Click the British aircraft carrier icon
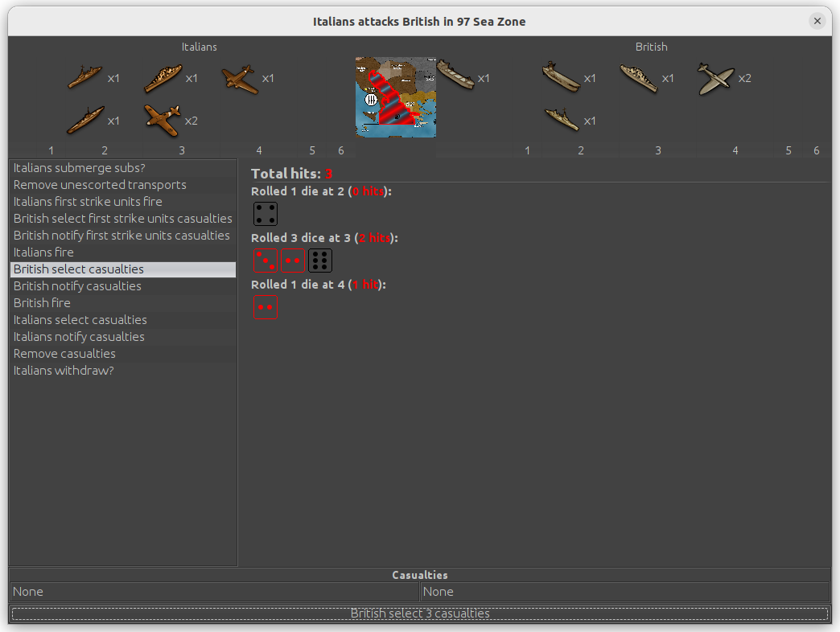 coord(561,77)
